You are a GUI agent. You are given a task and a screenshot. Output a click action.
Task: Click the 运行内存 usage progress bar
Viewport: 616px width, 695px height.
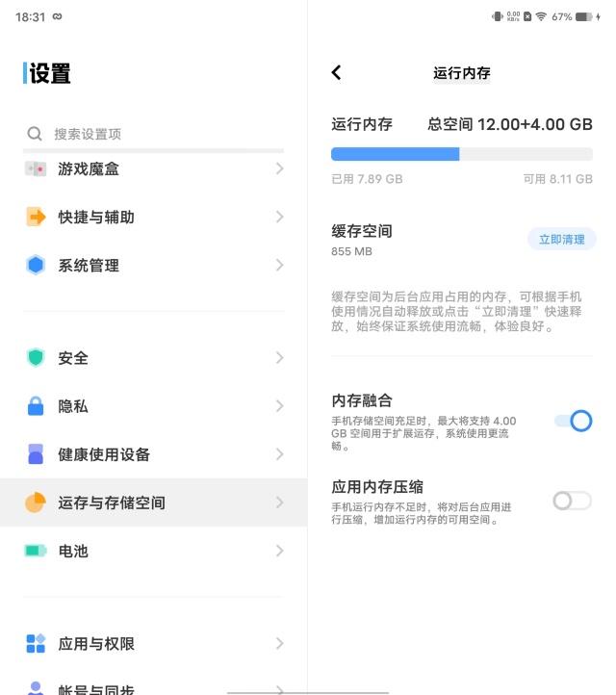click(x=461, y=154)
